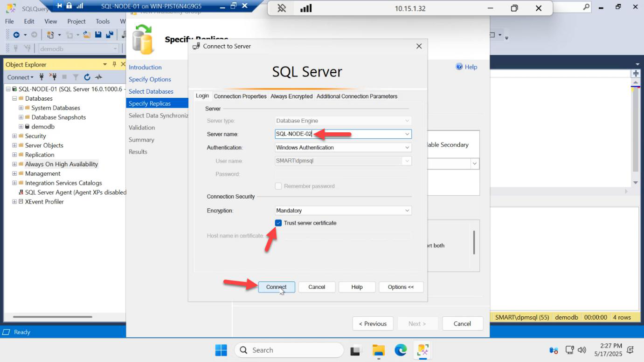Expand the Security folder node

(14, 136)
